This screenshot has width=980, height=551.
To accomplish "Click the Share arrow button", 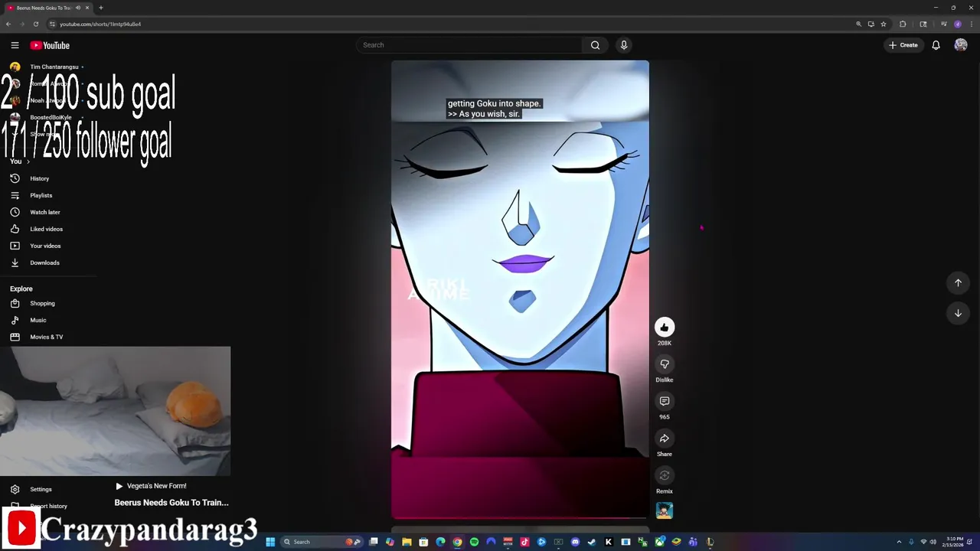I will [665, 439].
